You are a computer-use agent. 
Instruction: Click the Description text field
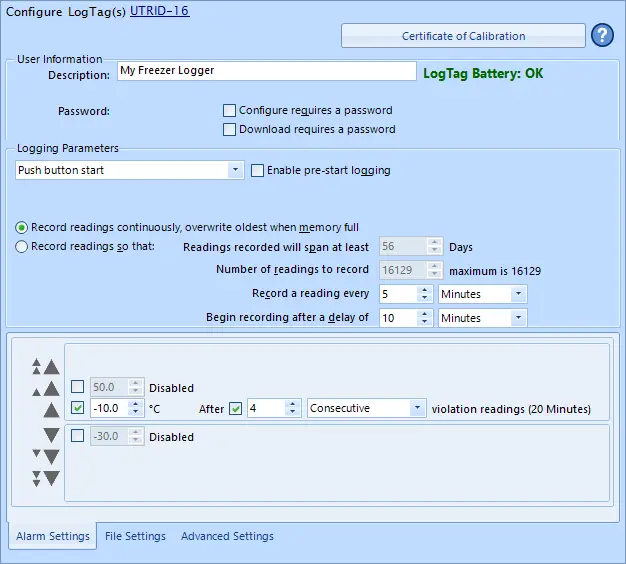point(265,71)
